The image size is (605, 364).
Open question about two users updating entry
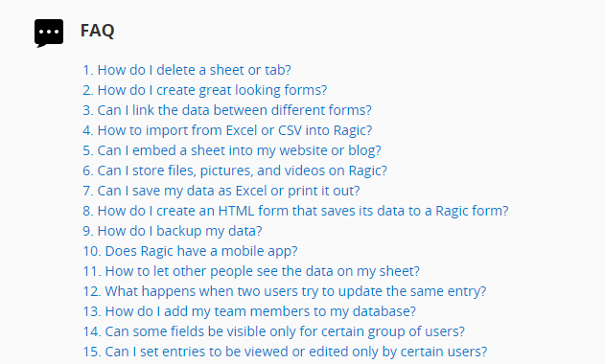pos(285,291)
